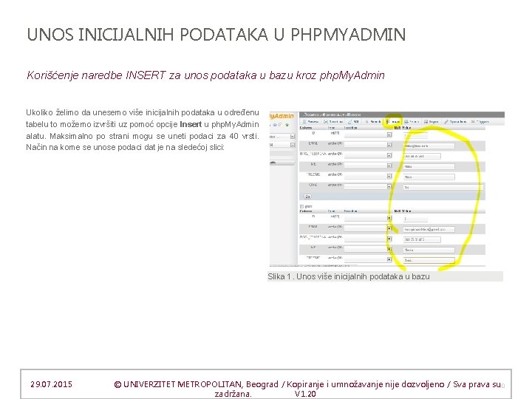Open the upper sidebar dropdown in phpMyAdmin
The image size is (532, 399).
[x=282, y=137]
